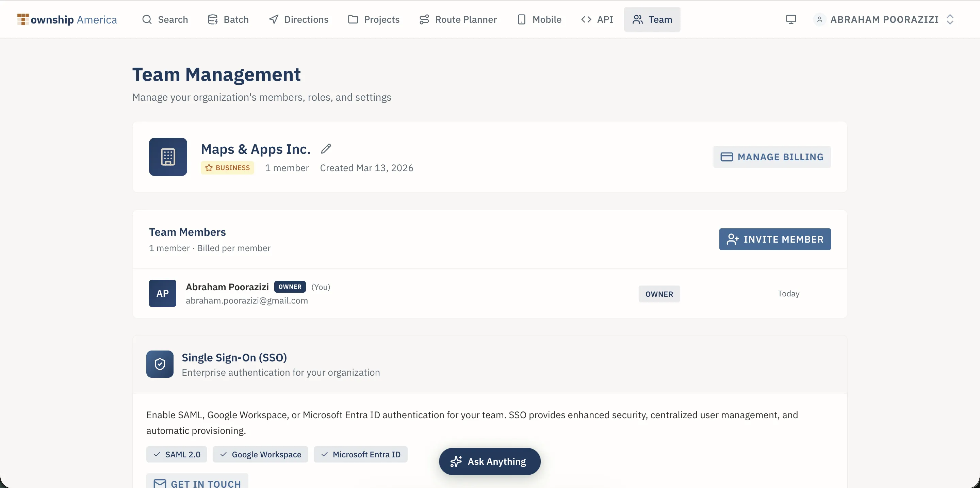
Task: Click the AP avatar of Abraham Poorazizi
Action: (x=162, y=293)
